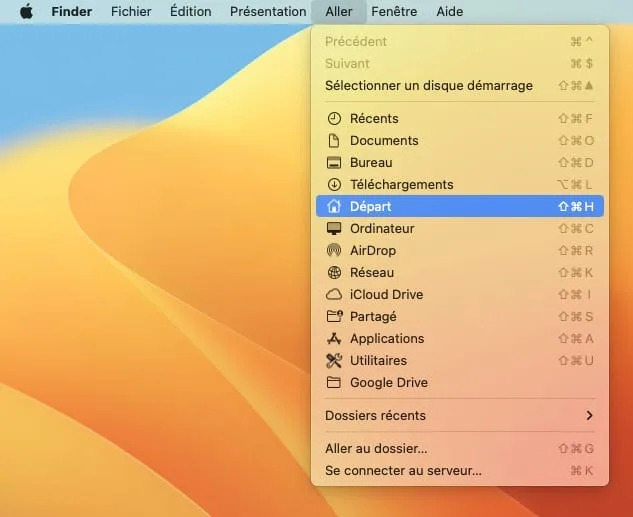The height and width of the screenshot is (517, 633).
Task: Open Téléchargements from the menu
Action: (460, 184)
